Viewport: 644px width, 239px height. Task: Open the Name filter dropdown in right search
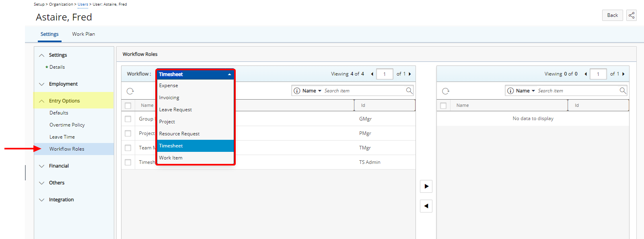(525, 91)
